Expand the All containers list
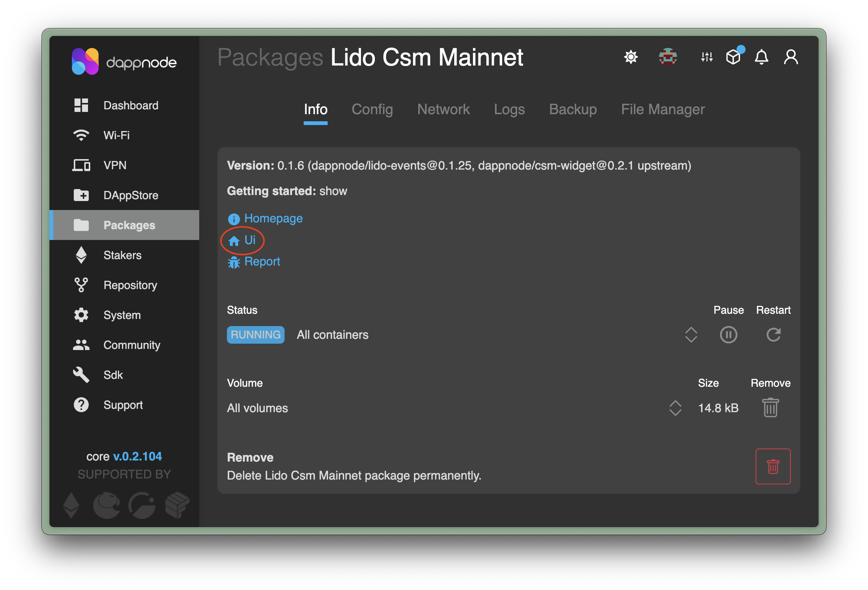The width and height of the screenshot is (868, 590). (691, 335)
